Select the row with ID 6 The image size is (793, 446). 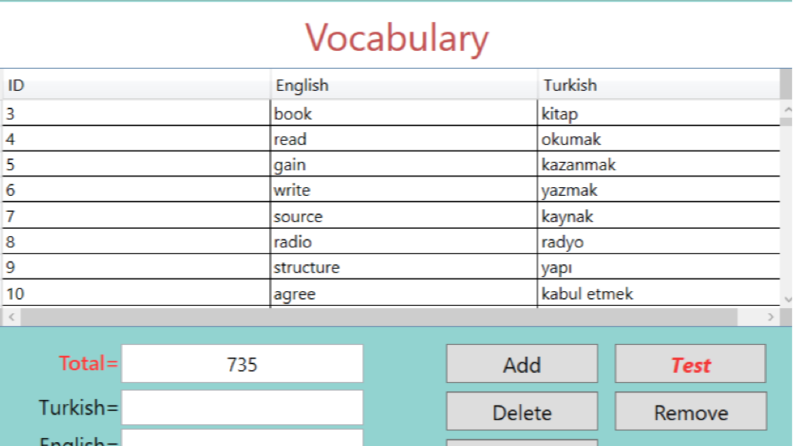(x=391, y=190)
